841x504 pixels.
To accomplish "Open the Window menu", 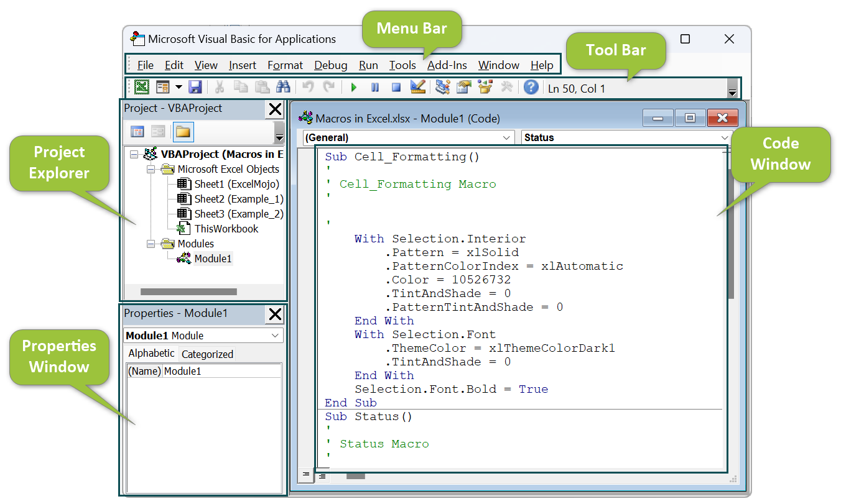I will (499, 65).
